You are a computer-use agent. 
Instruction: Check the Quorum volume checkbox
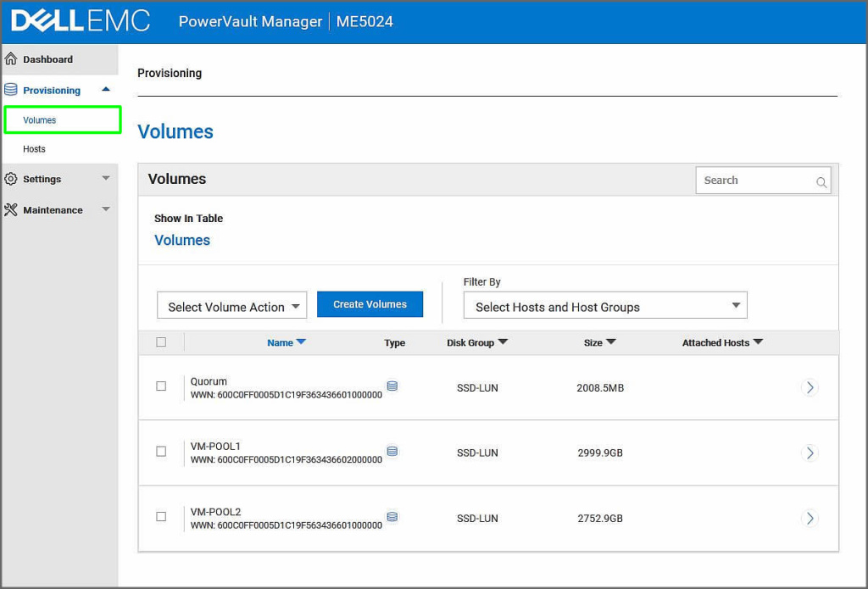coord(161,386)
